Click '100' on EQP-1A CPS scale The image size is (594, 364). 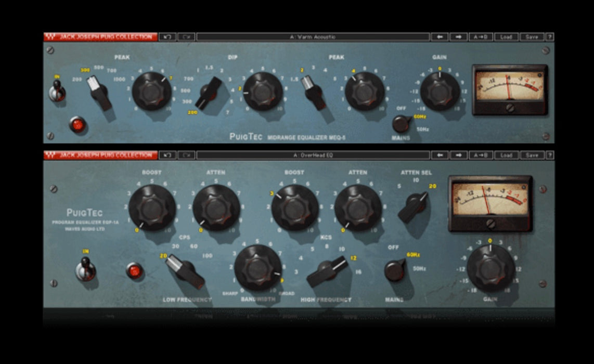tap(207, 256)
